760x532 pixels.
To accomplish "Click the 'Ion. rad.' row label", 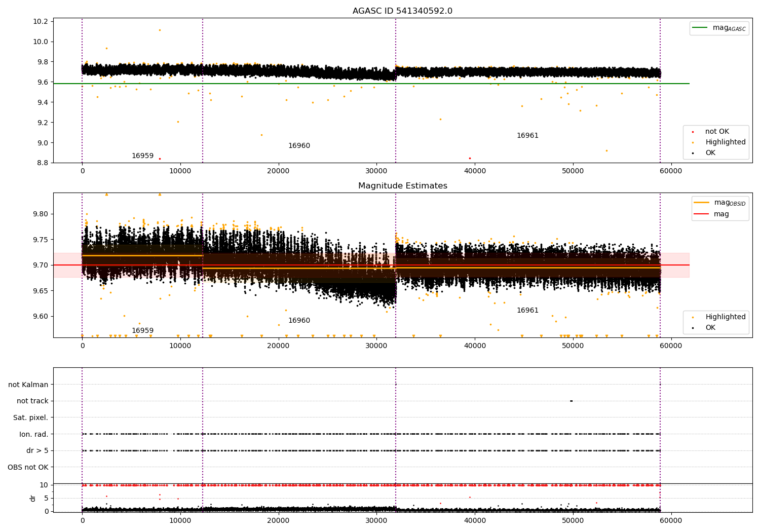I will 33,434.
